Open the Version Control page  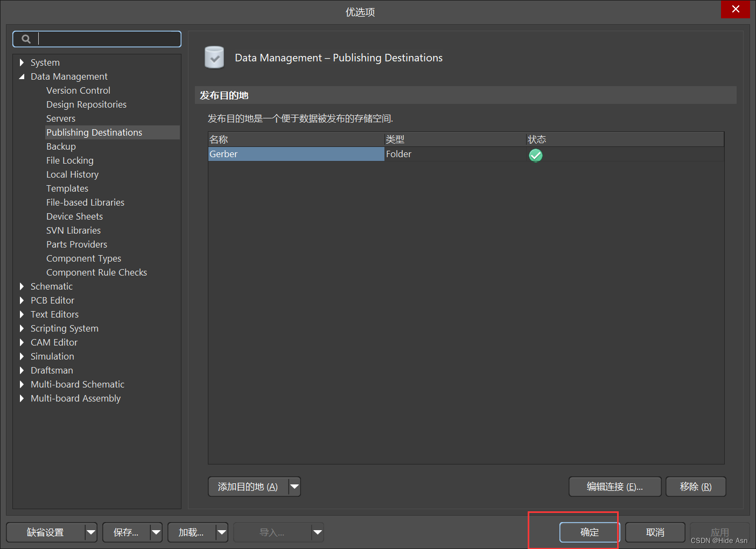(78, 90)
